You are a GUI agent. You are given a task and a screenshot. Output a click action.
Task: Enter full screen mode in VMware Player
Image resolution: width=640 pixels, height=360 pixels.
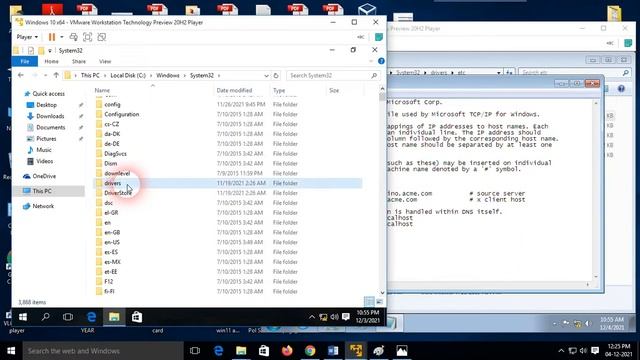click(x=87, y=37)
